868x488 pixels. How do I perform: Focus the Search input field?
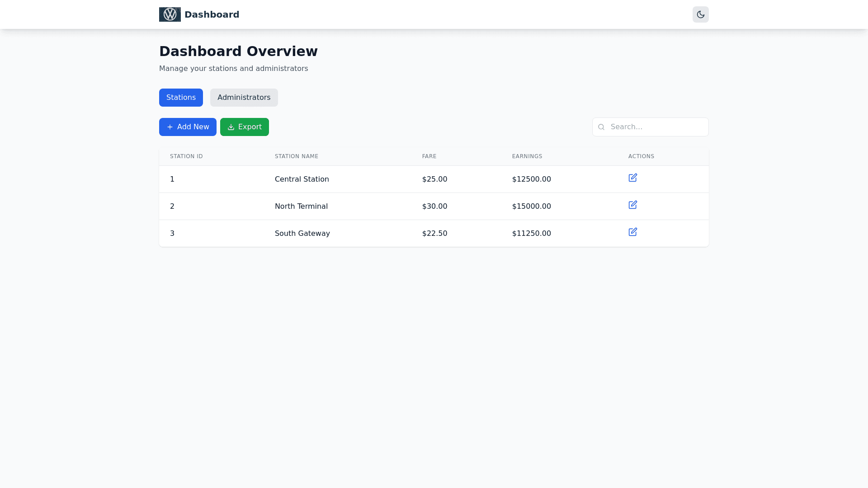pos(656,127)
